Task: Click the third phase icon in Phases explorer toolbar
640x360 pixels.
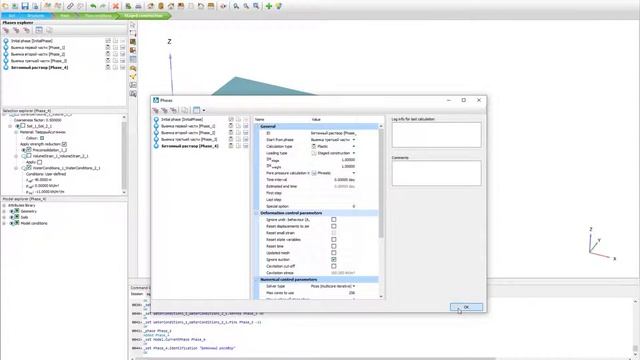Action: click(x=27, y=30)
